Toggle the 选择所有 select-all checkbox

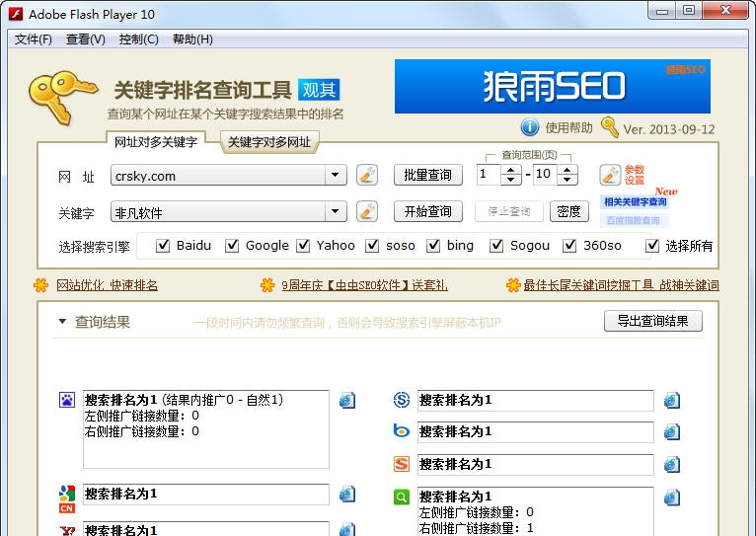652,246
